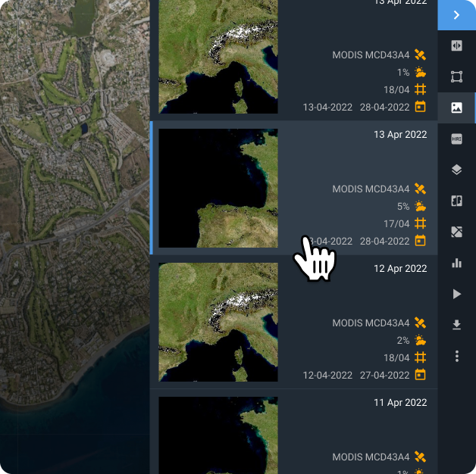Click the satellite icon in the 12 Apr 2022 scene

(x=420, y=323)
